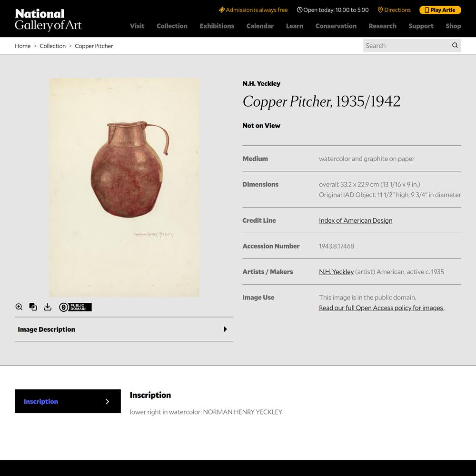Viewport: 476px width, 476px height.
Task: Click the NORMAN HENRY YECKLEY inscription text
Action: (243, 412)
